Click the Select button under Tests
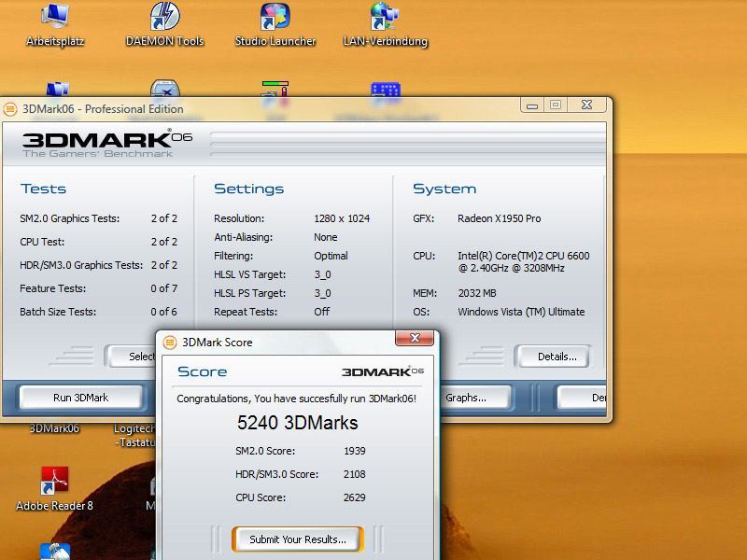The image size is (747, 560). click(x=132, y=357)
